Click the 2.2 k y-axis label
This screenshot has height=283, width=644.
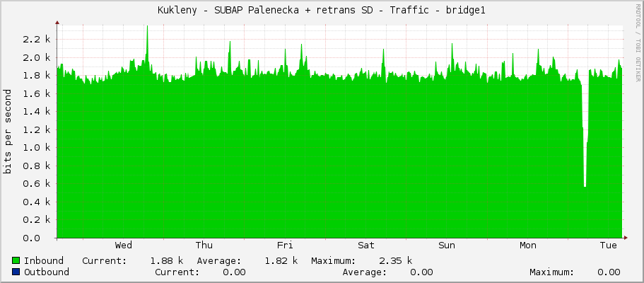click(x=37, y=40)
